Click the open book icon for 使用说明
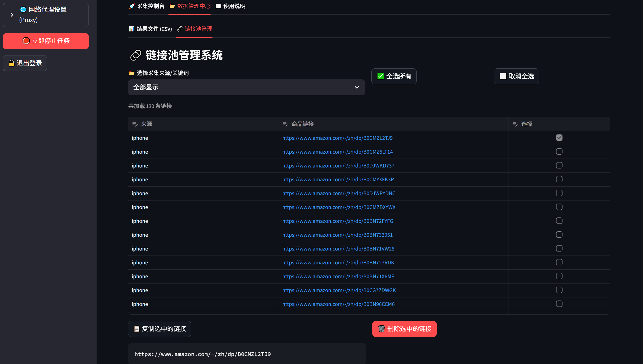The width and height of the screenshot is (643, 364). tap(218, 6)
